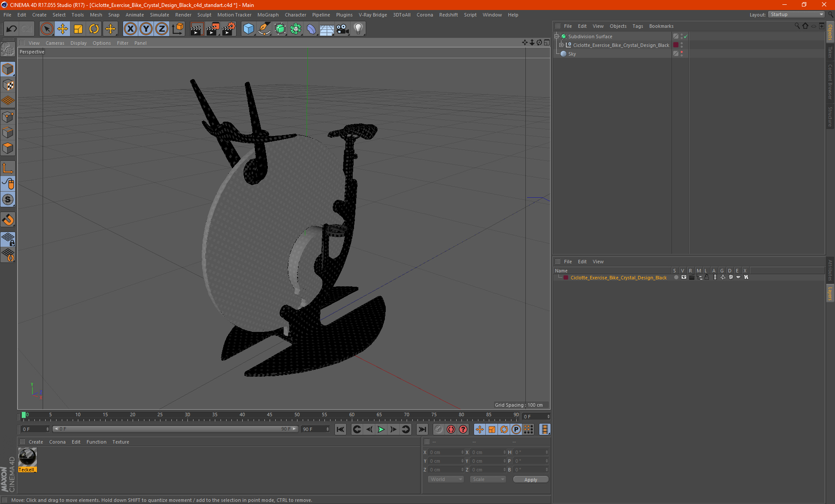The image size is (835, 504).
Task: Toggle Y axis lock
Action: [146, 29]
